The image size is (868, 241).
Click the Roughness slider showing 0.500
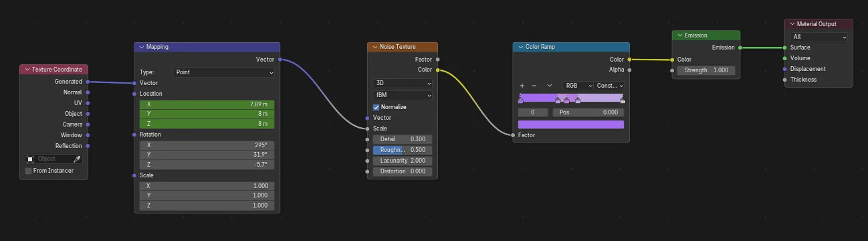(x=403, y=150)
